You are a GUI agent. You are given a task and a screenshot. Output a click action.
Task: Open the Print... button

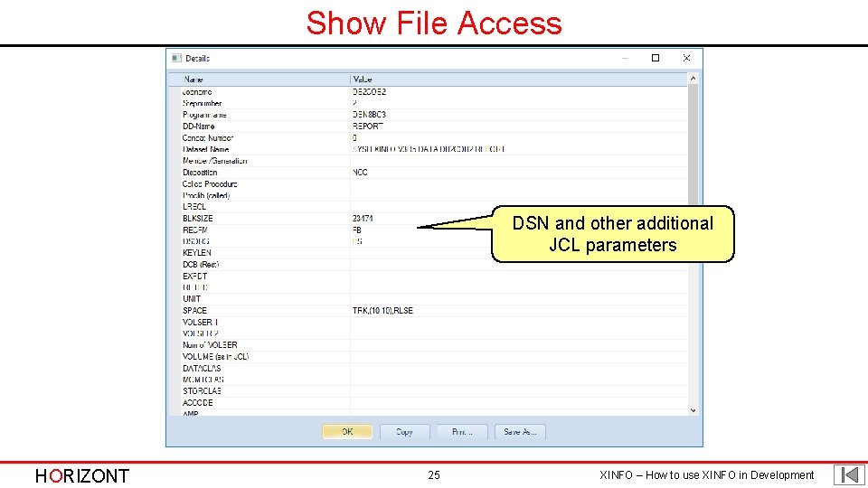coord(462,432)
